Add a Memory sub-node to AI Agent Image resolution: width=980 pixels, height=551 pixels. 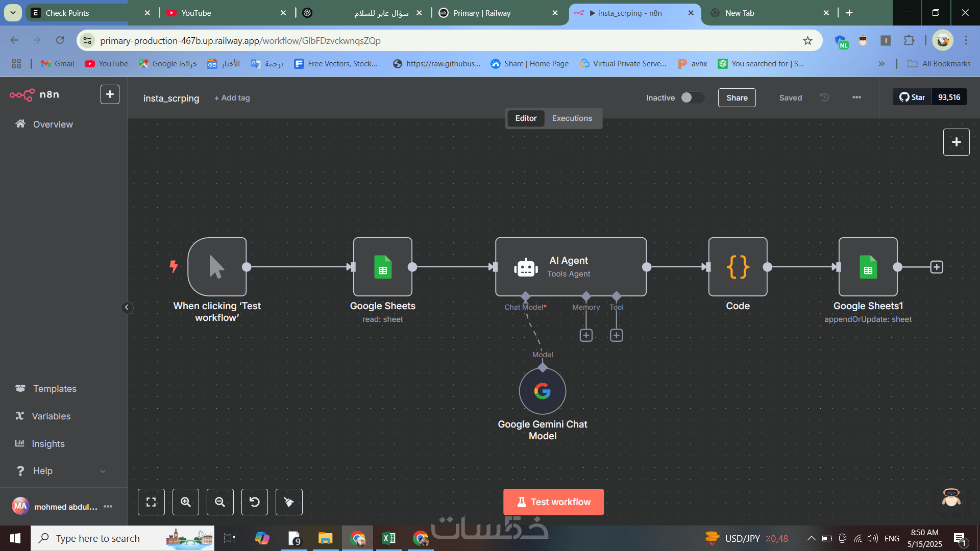pyautogui.click(x=586, y=335)
